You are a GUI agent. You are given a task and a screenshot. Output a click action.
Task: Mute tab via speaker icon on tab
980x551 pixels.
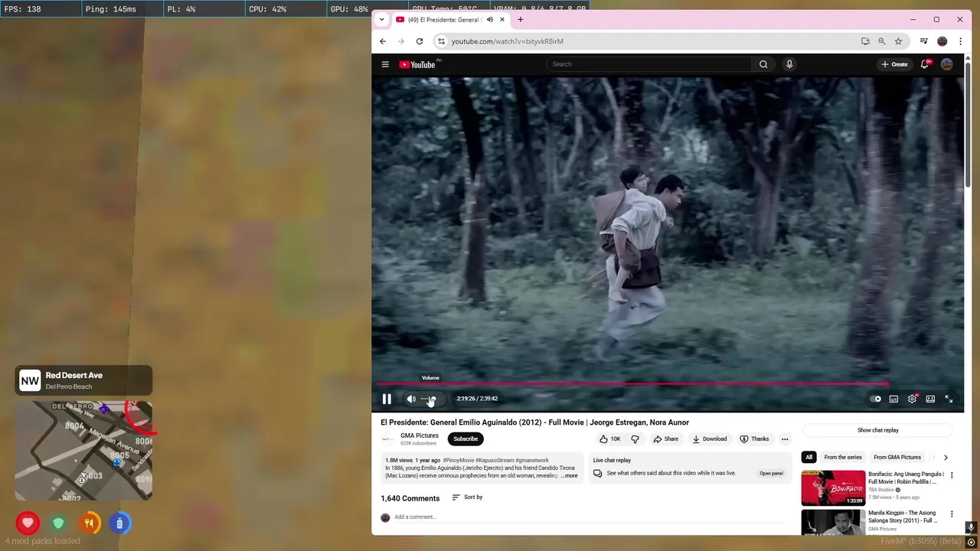(490, 20)
